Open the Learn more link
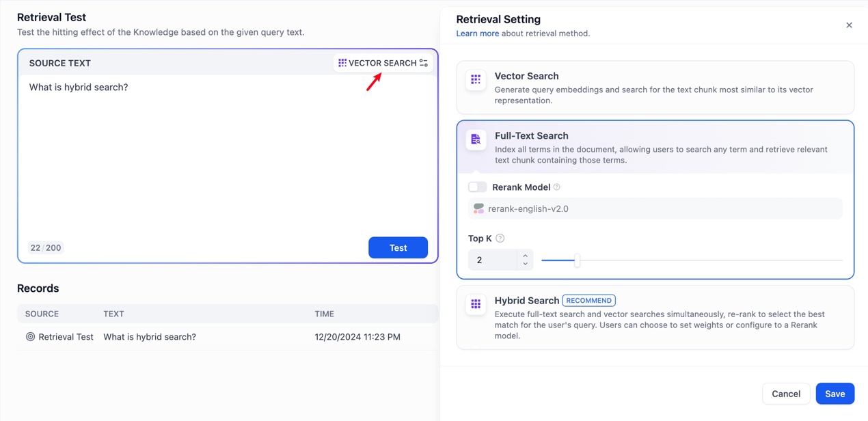The height and width of the screenshot is (421, 868). [x=477, y=33]
